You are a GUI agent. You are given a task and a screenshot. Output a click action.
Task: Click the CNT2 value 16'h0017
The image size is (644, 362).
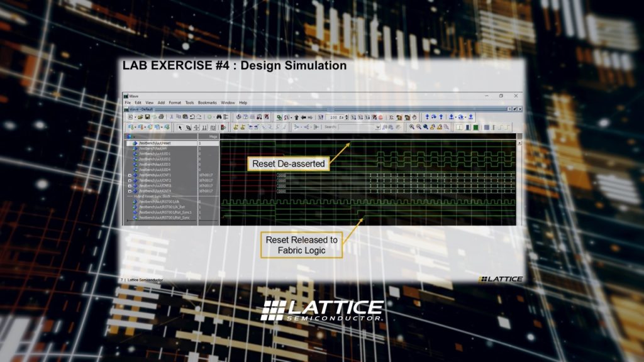pyautogui.click(x=206, y=180)
